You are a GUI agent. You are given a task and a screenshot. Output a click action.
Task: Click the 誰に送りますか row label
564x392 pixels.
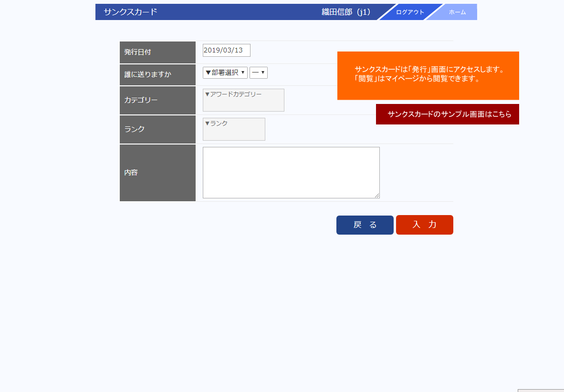(x=157, y=74)
